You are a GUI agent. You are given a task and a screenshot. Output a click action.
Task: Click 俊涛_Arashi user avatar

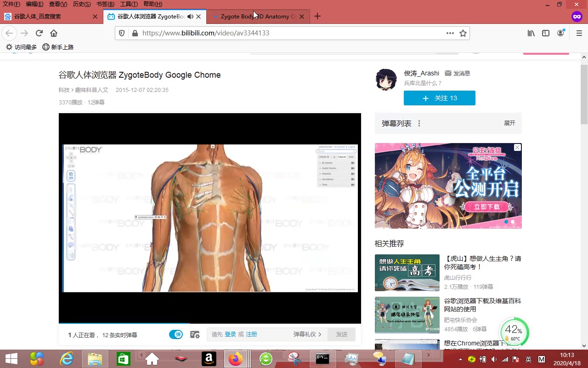click(386, 80)
